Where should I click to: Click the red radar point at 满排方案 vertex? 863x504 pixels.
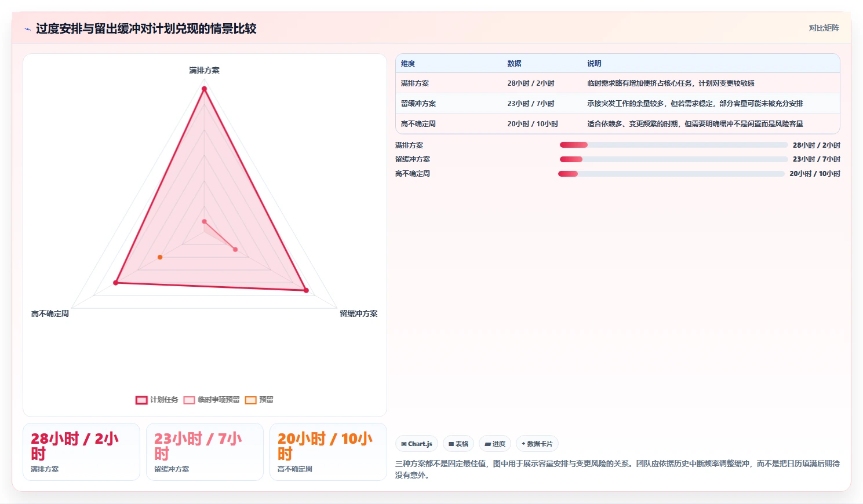pos(204,89)
